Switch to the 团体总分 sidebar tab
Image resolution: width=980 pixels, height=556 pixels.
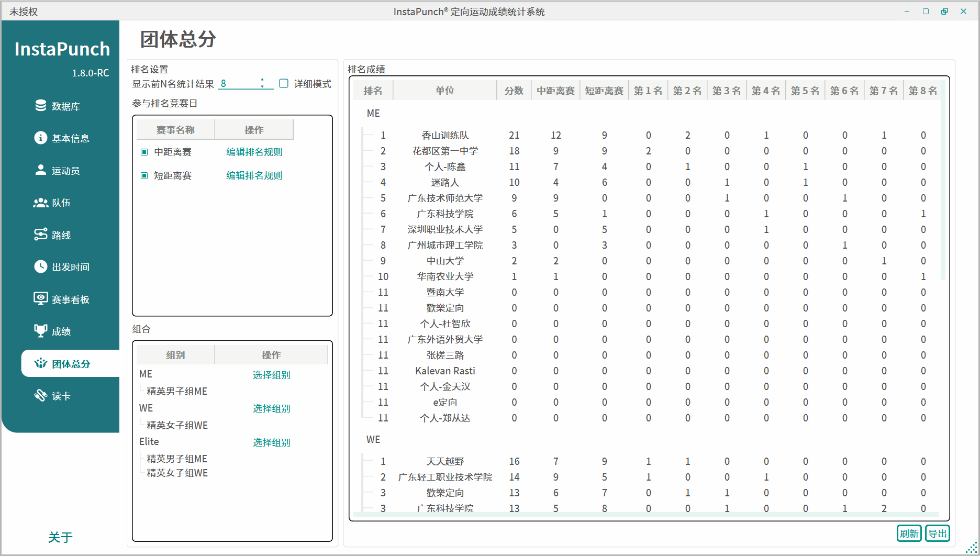click(71, 364)
